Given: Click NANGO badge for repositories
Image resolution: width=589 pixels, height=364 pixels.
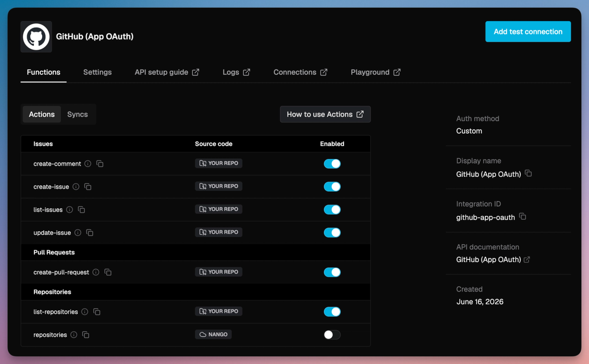Looking at the screenshot, I should (214, 334).
